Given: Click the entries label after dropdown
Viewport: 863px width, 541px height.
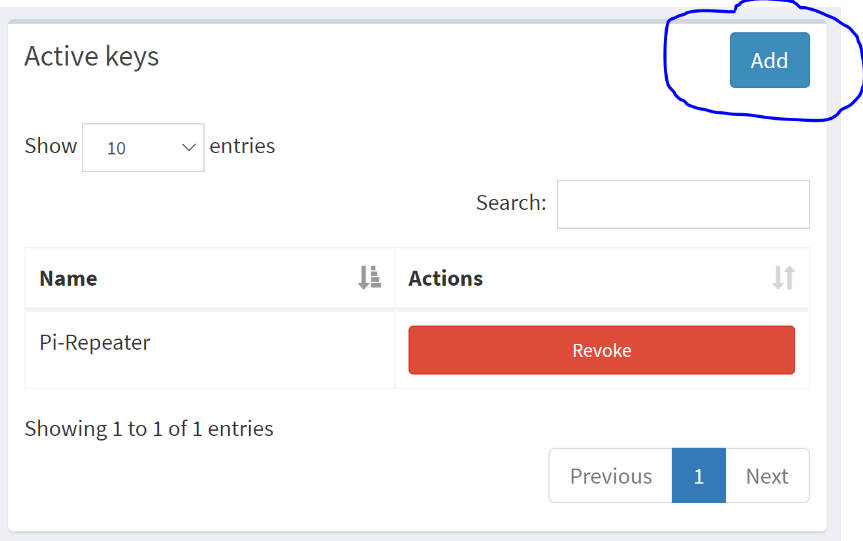Looking at the screenshot, I should click(242, 146).
